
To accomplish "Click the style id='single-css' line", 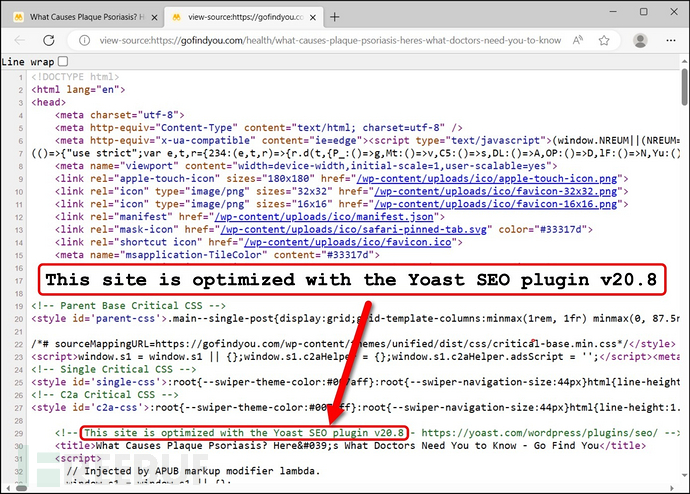I will tap(356, 382).
